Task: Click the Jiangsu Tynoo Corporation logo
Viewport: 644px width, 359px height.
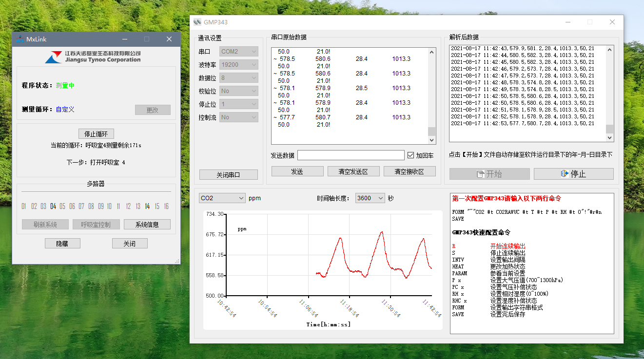Action: [x=55, y=57]
